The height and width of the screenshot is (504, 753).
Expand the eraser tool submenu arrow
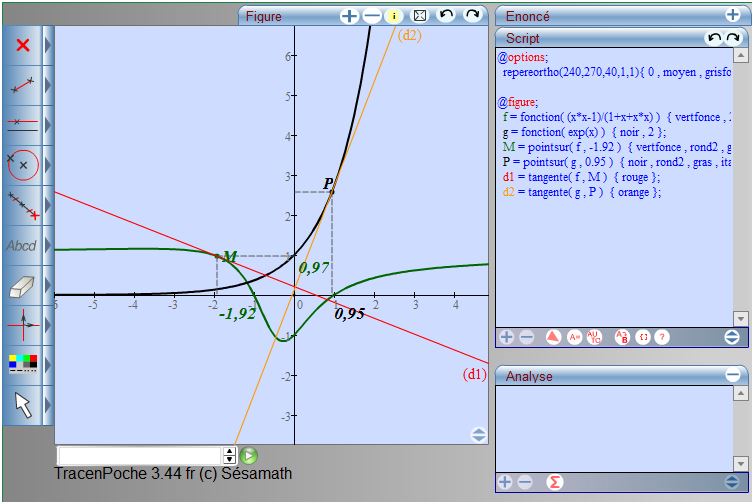[48, 285]
